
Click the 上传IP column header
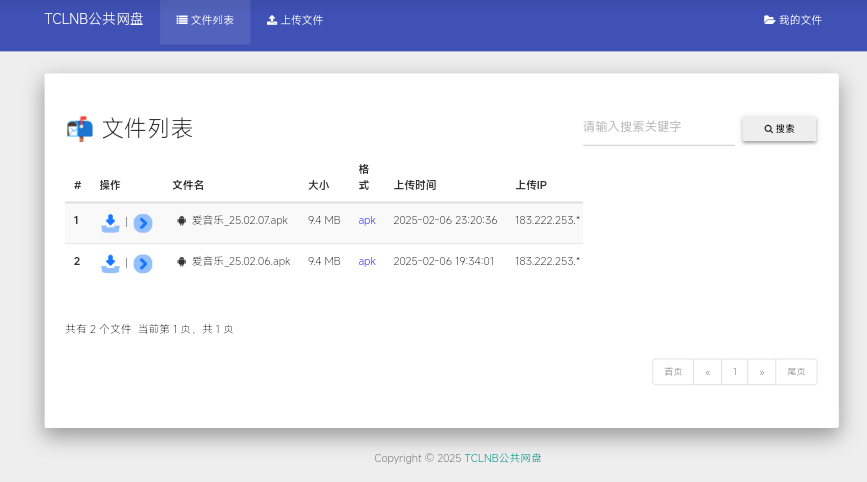(531, 185)
